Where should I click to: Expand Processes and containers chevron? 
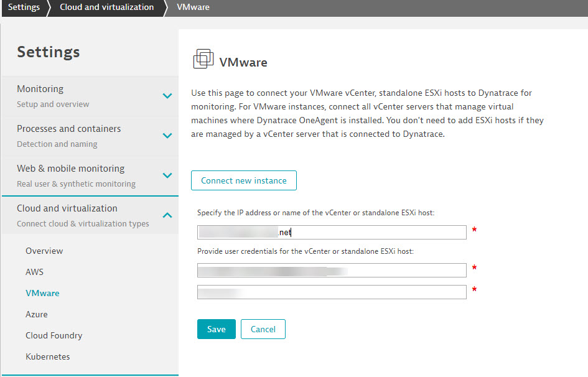[167, 136]
